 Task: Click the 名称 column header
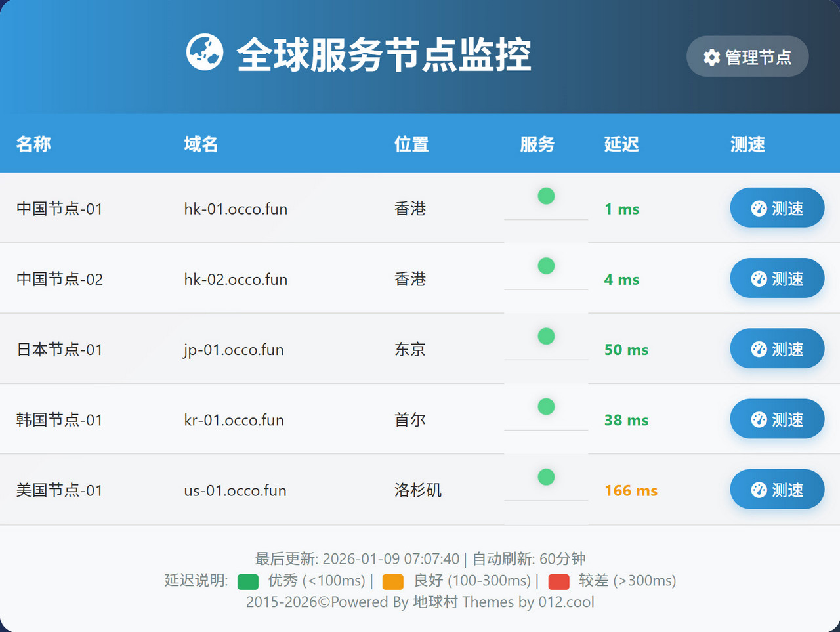[x=33, y=144]
